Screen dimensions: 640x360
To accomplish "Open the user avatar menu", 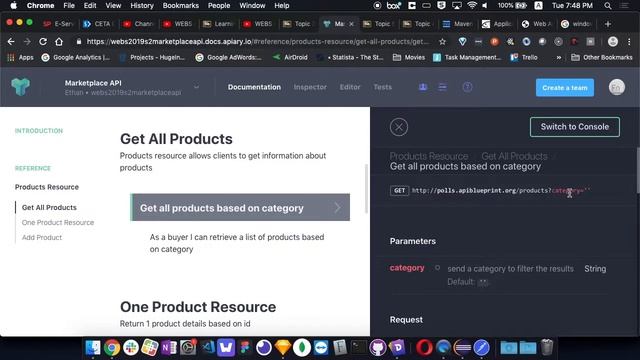I will (x=617, y=87).
